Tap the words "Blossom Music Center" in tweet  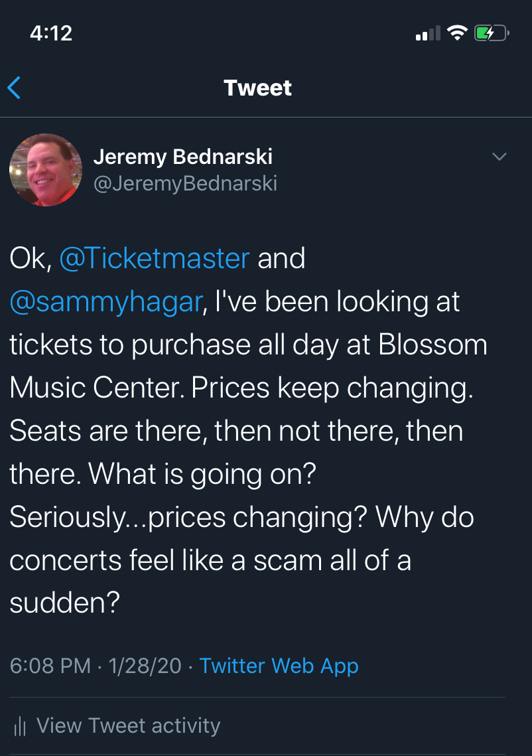249,366
